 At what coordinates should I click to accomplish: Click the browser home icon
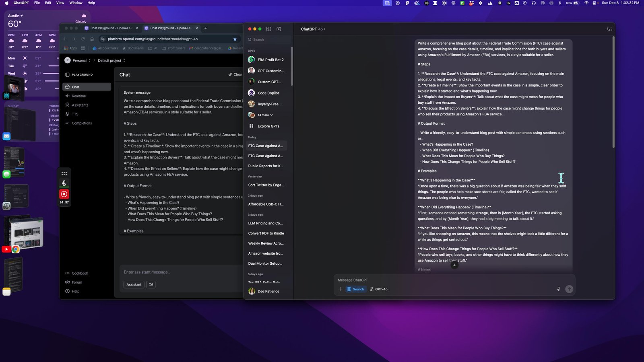[92, 39]
